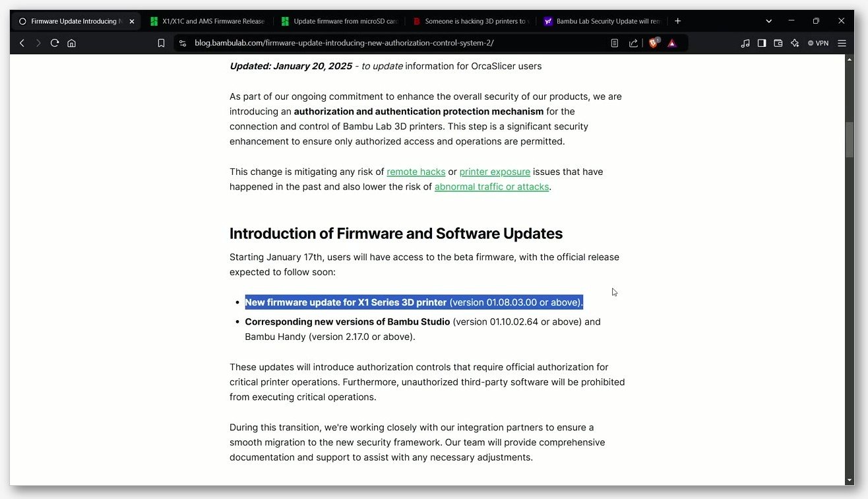Open the media control music note icon
Screen dimensions: 868x499
pyautogui.click(x=745, y=43)
